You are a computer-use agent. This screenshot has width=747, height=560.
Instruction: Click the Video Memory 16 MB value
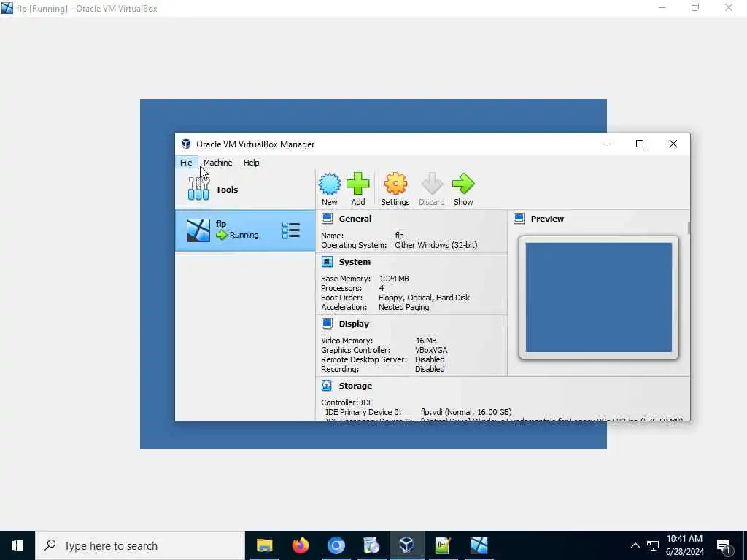point(426,341)
